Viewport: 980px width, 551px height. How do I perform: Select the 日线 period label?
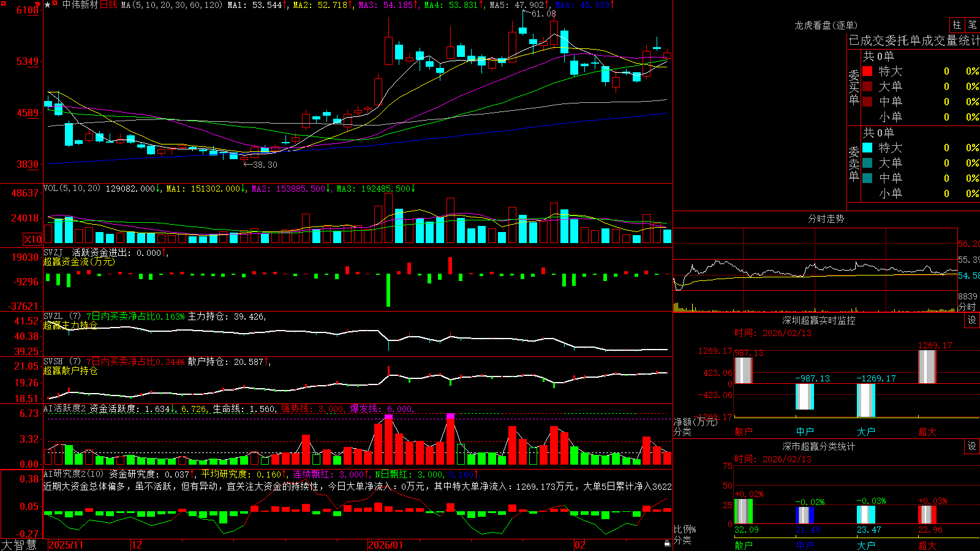click(108, 5)
